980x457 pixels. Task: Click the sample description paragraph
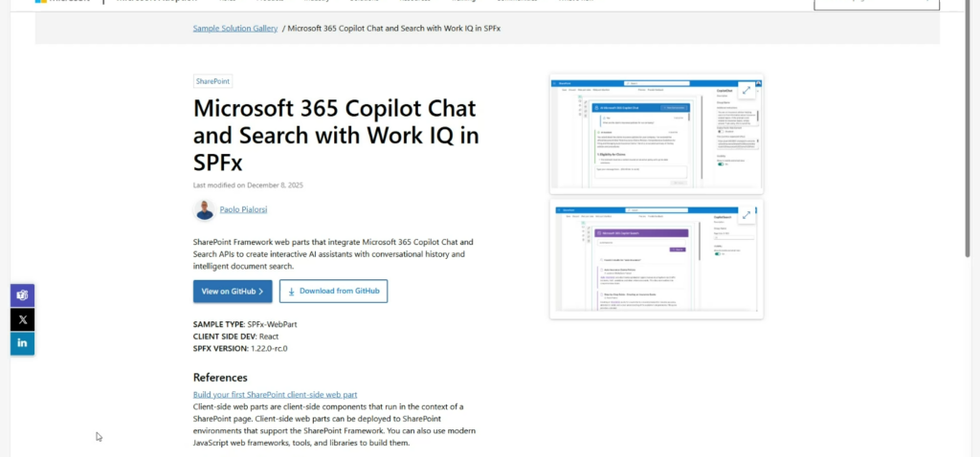pyautogui.click(x=333, y=254)
